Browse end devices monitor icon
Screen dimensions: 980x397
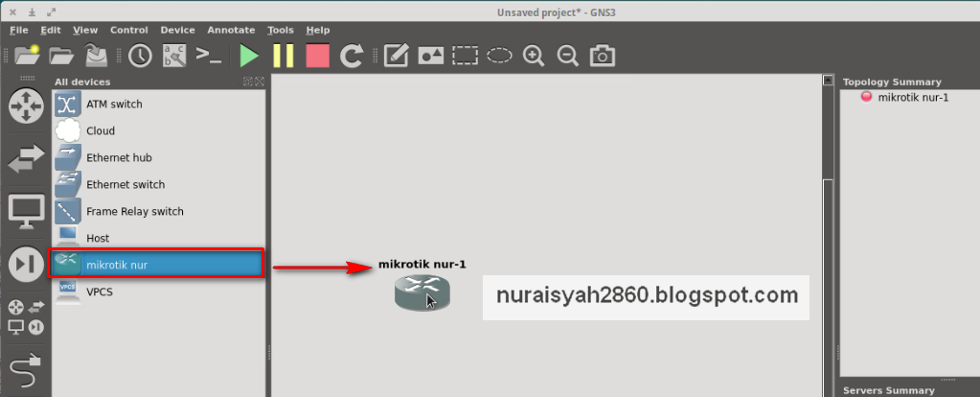(26, 212)
